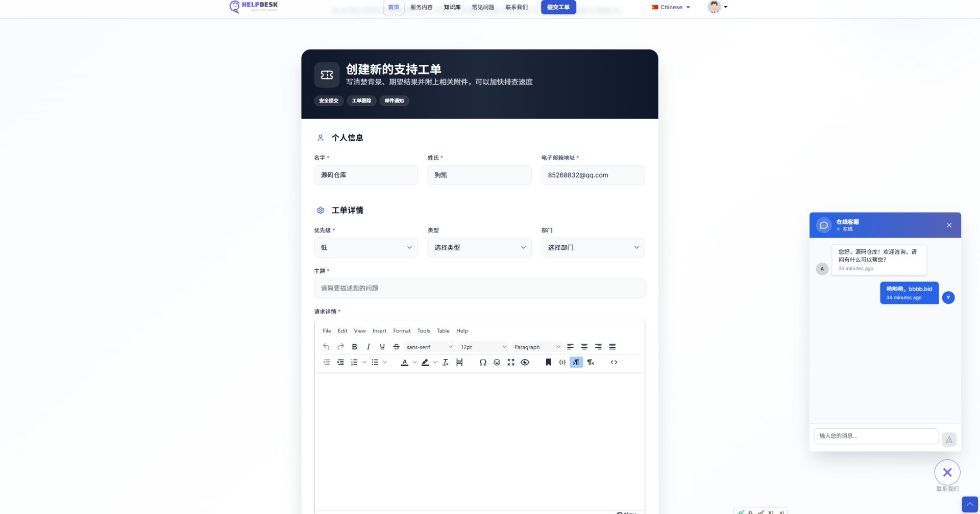Open the sans-serif font family dropdown
The height and width of the screenshot is (514, 980).
[x=429, y=347]
